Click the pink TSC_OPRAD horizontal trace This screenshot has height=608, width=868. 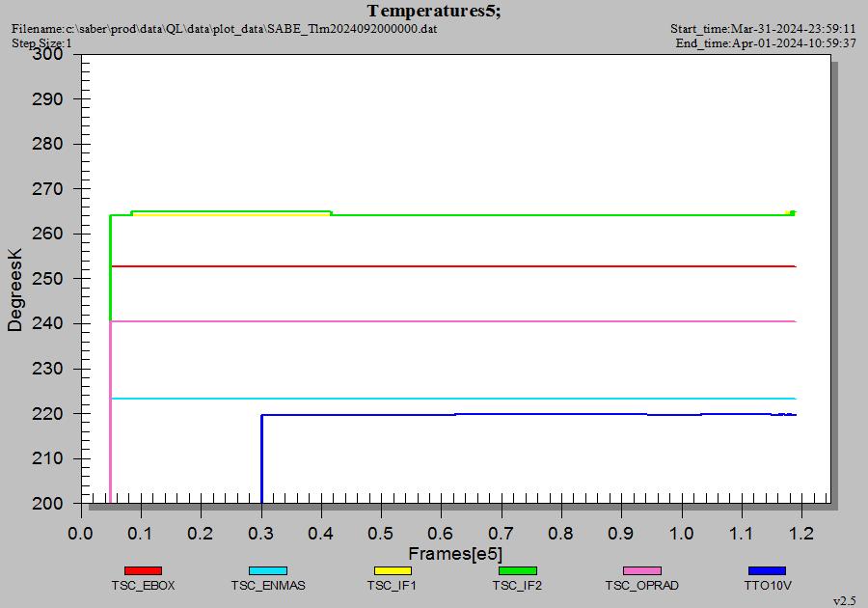pyautogui.click(x=454, y=321)
